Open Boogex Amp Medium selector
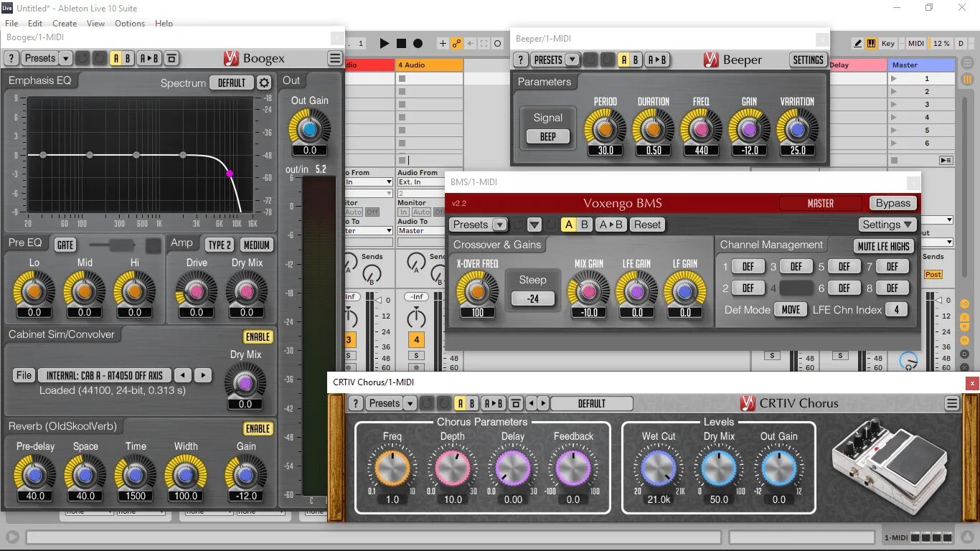The width and height of the screenshot is (980, 551). [x=256, y=245]
